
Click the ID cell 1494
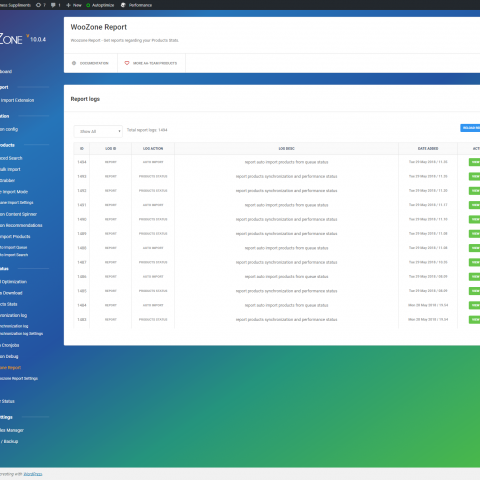pyautogui.click(x=82, y=162)
